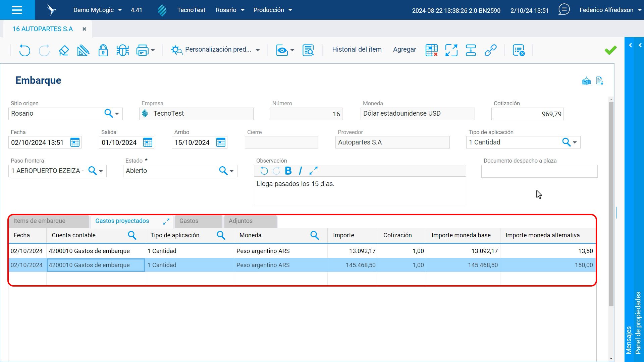Click the green checkmark save icon
The height and width of the screenshot is (362, 644).
[610, 50]
